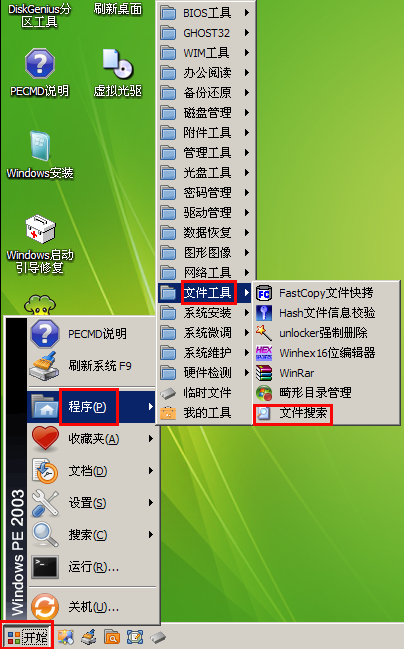Launch the Winhex16位编辑器 HEX icon
This screenshot has height=649, width=404.
pyautogui.click(x=264, y=353)
